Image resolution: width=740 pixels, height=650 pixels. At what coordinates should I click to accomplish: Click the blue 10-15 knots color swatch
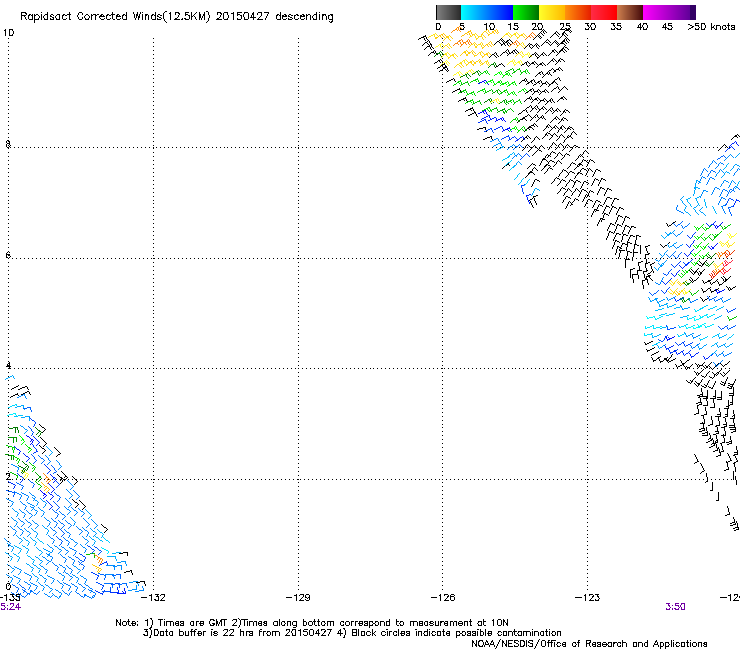[500, 12]
